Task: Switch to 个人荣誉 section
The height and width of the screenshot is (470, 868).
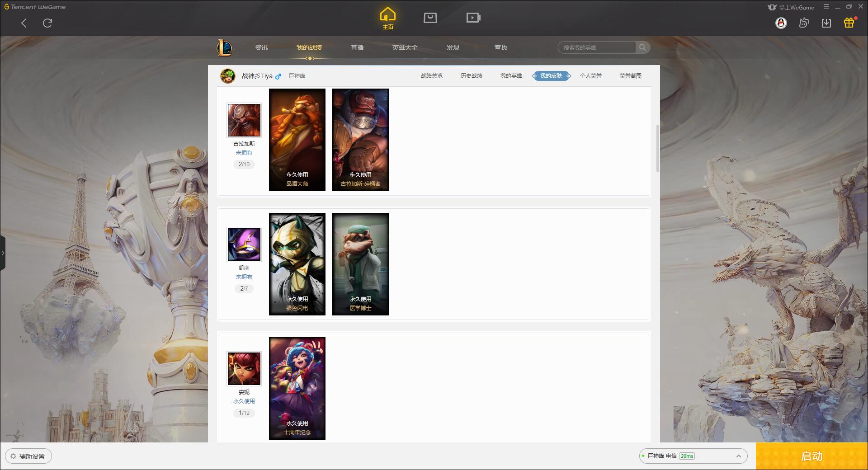Action: (x=591, y=76)
